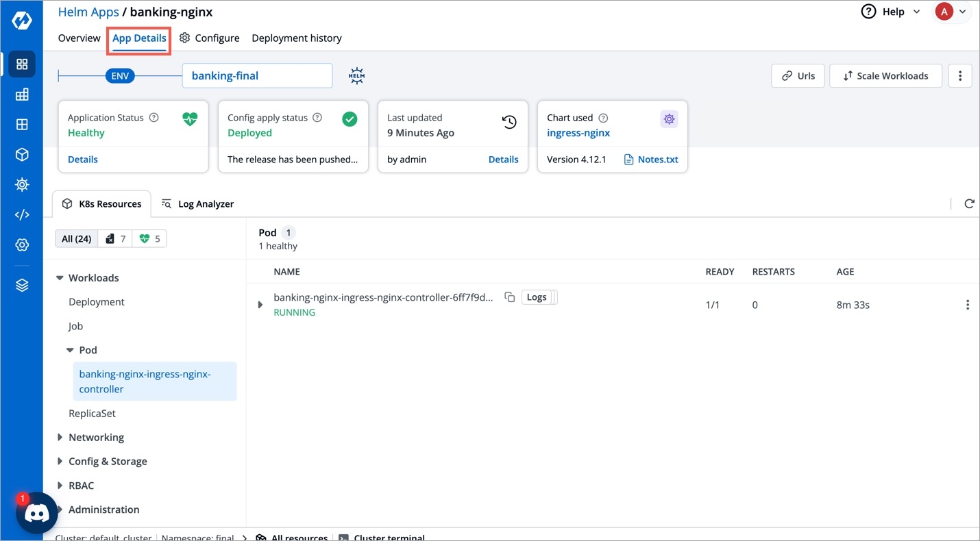The height and width of the screenshot is (541, 980).
Task: Filter resources by the healthy 5 chip
Action: 149,238
